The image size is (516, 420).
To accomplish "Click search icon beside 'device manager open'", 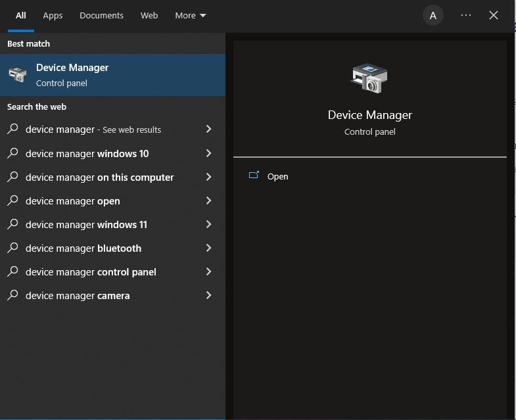I will pos(12,200).
